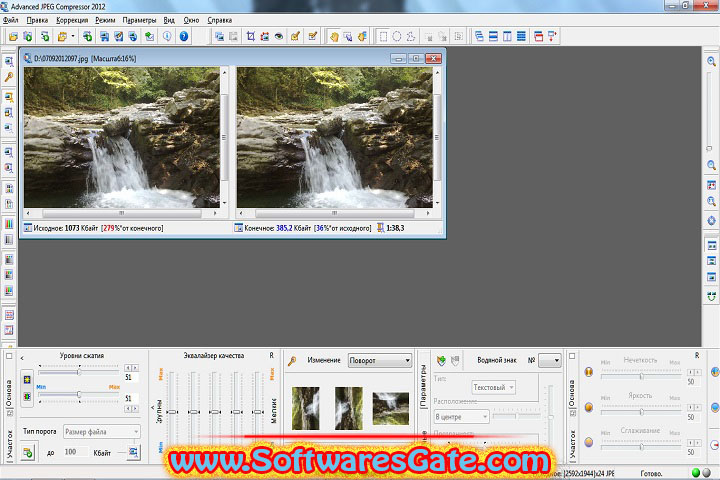This screenshot has width=720, height=480.
Task: Select the second rotation preview thumbnail
Action: tap(349, 408)
